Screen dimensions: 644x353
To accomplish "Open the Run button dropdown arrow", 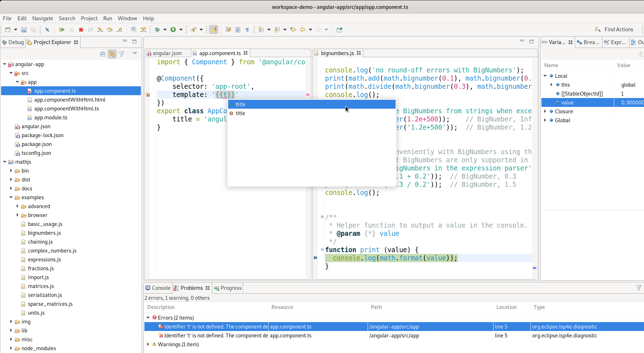I will click(181, 29).
